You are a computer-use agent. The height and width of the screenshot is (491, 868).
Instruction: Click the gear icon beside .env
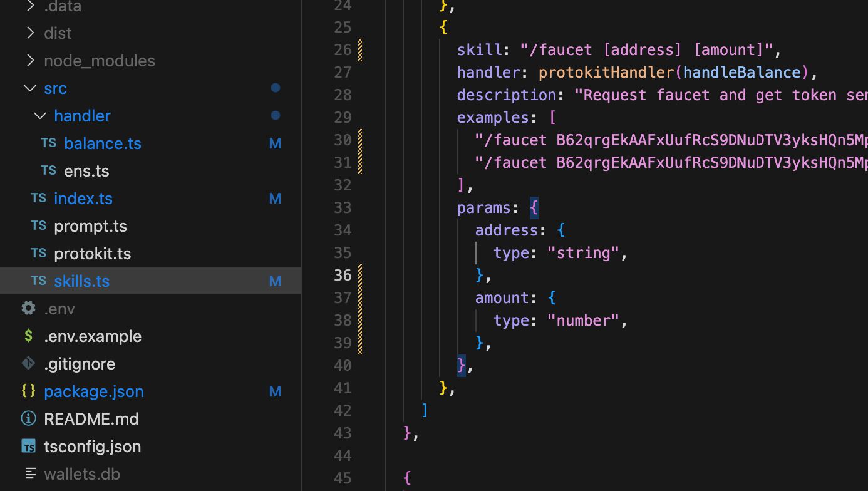coord(28,308)
